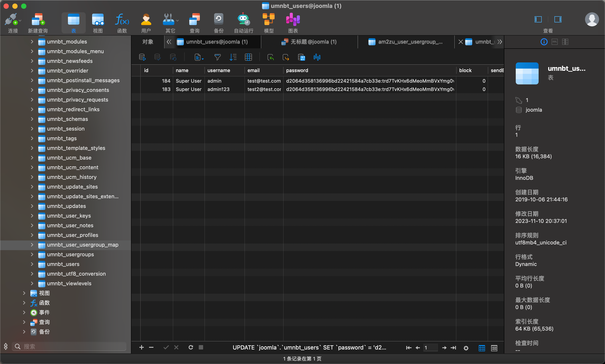Open the pagination settings gear
The width and height of the screenshot is (605, 364).
click(x=466, y=348)
